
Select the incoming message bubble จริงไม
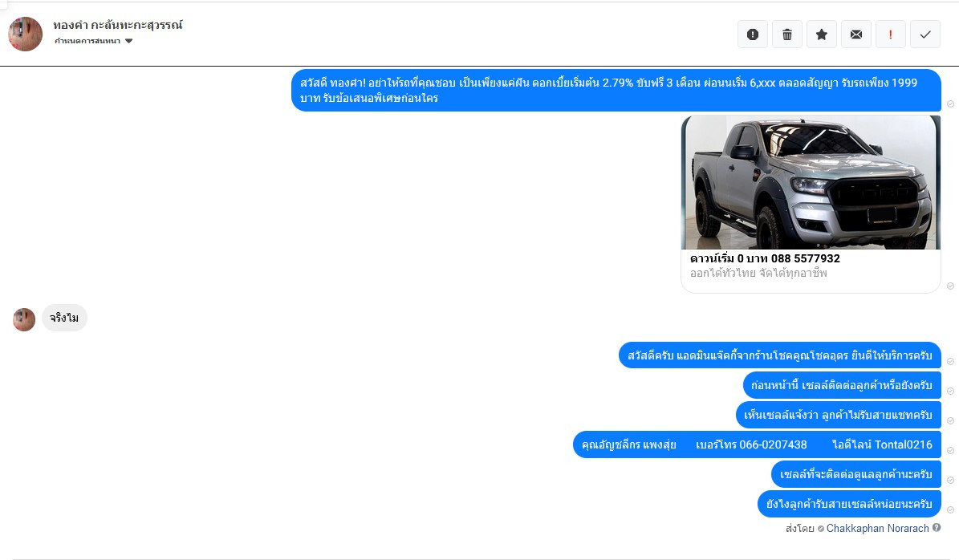click(64, 318)
